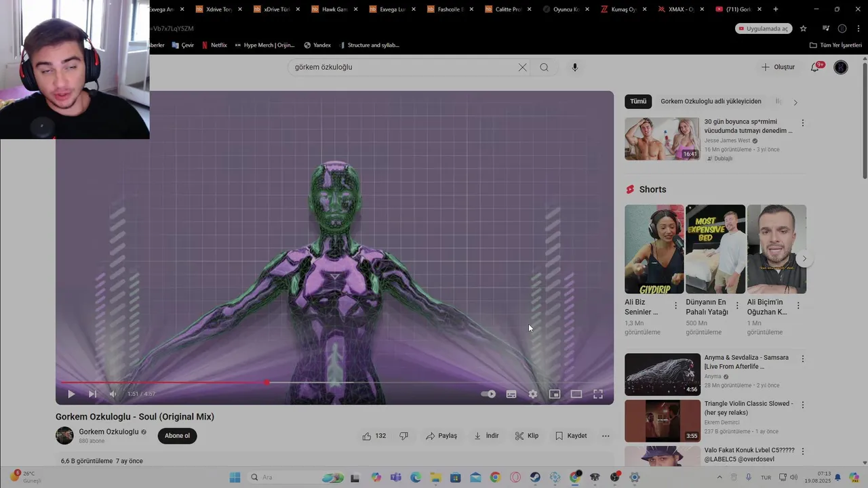Open options for '30 gün boyunca' video
This screenshot has width=868, height=488.
pyautogui.click(x=803, y=123)
